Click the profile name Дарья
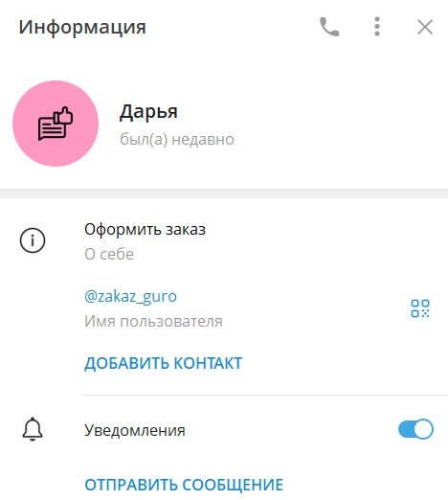The width and height of the screenshot is (448, 500). pyautogui.click(x=148, y=112)
